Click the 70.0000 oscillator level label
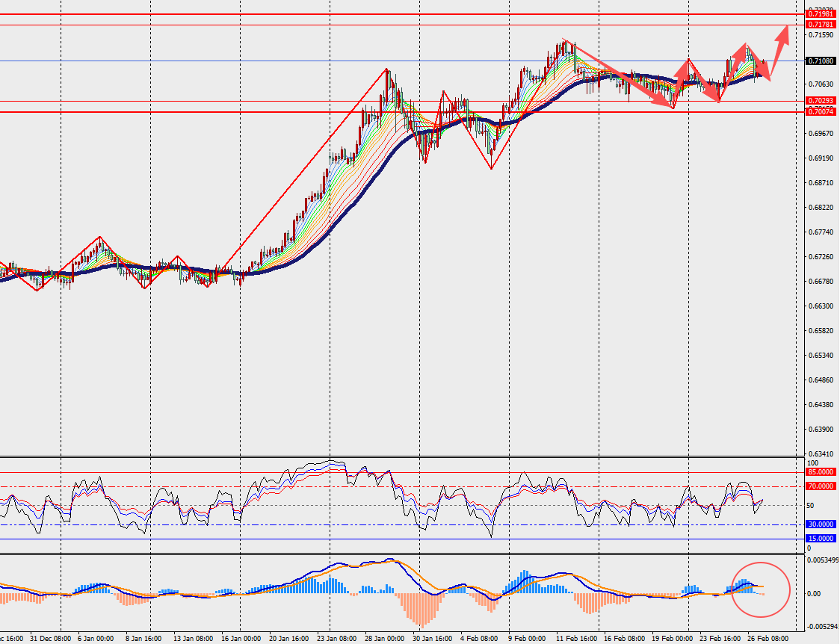 pos(821,486)
